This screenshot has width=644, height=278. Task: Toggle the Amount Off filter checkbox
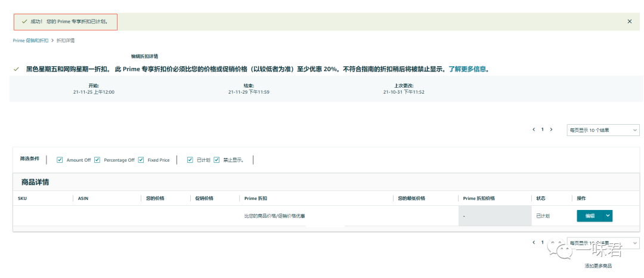tap(60, 160)
